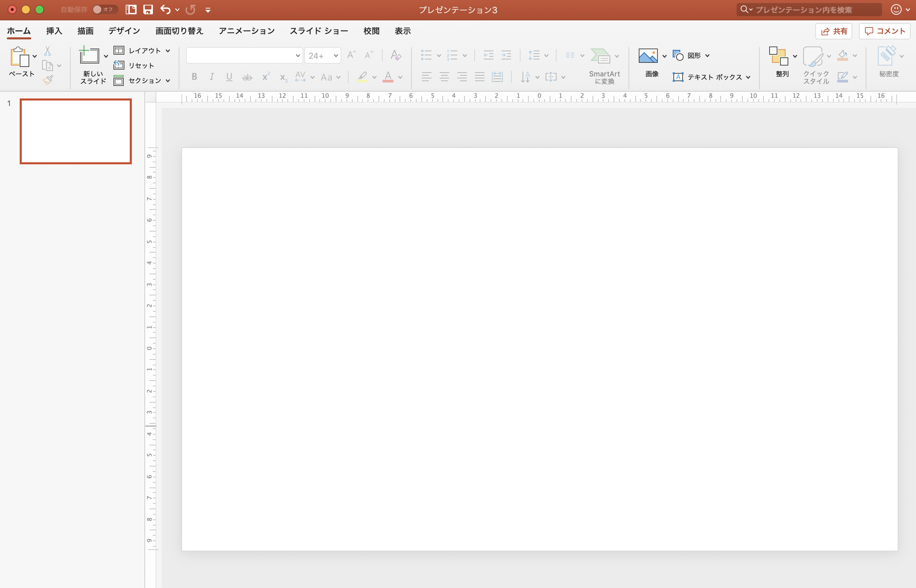This screenshot has height=588, width=916.
Task: Switch to the デザイン tab
Action: [124, 31]
